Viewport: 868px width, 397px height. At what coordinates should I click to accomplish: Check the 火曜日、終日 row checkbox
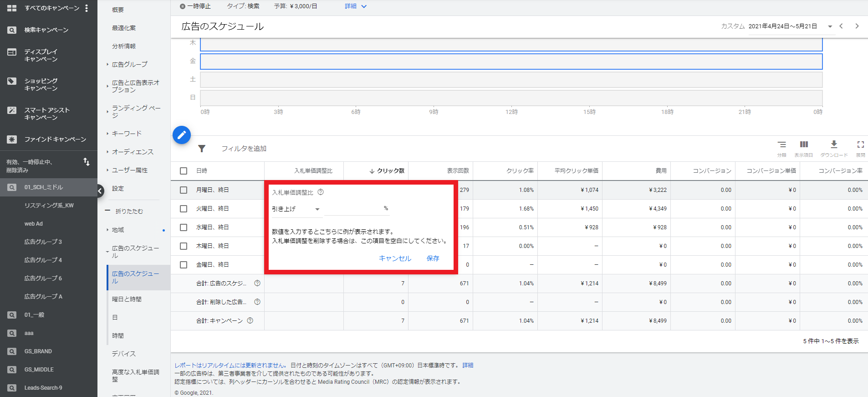[184, 209]
